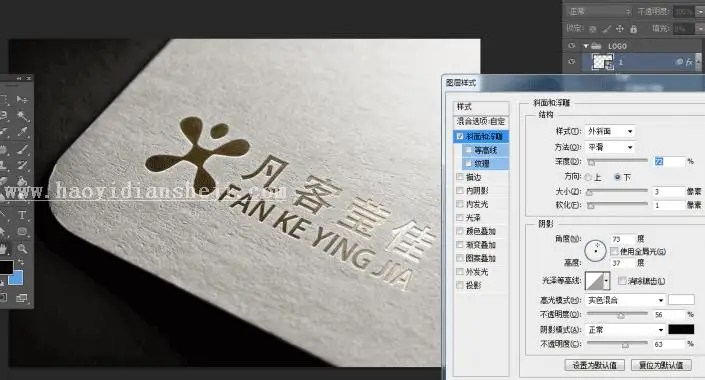Select the Move tool in the toolbox

[x=22, y=99]
